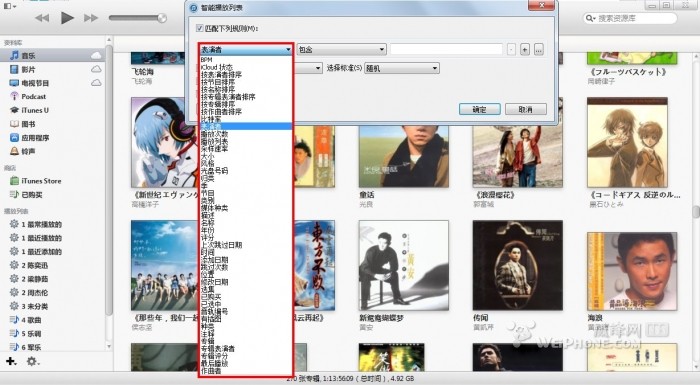Add a rule with the plus button
This screenshot has width=700, height=385.
click(x=525, y=50)
